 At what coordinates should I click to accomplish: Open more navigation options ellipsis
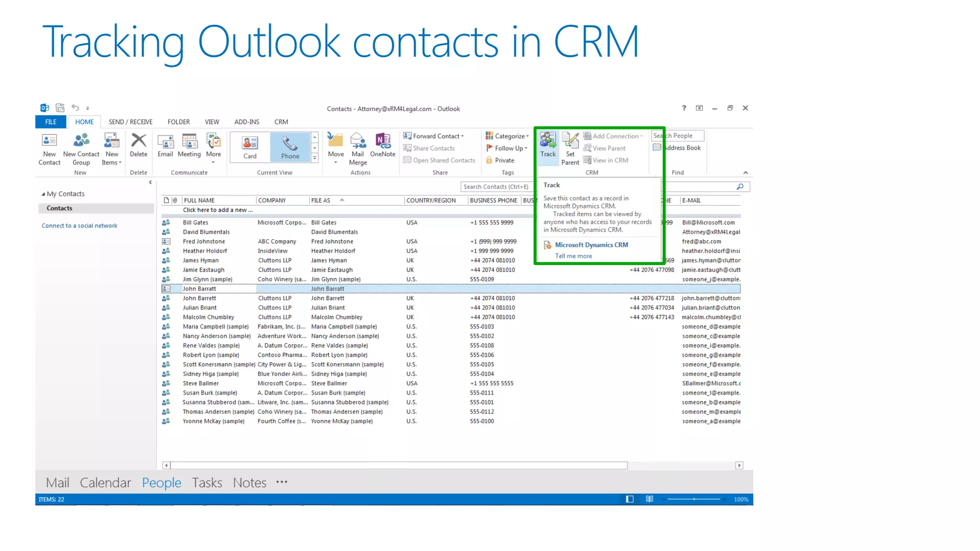[x=282, y=482]
